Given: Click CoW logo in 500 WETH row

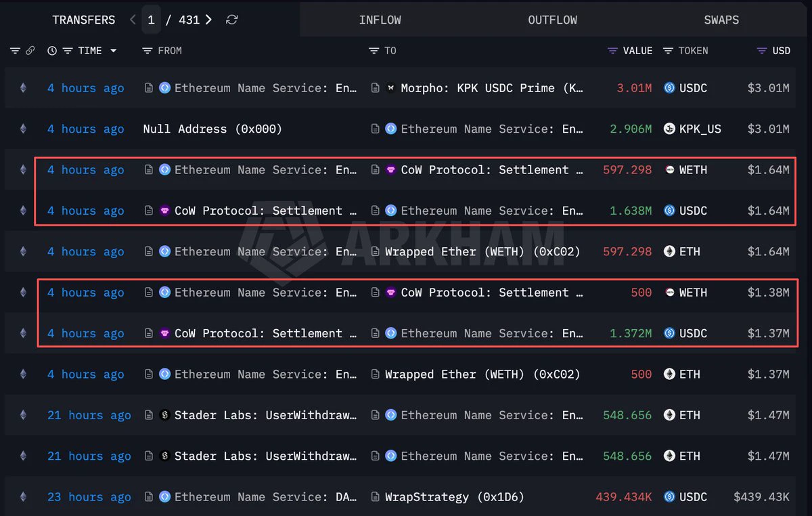Looking at the screenshot, I should tap(390, 293).
